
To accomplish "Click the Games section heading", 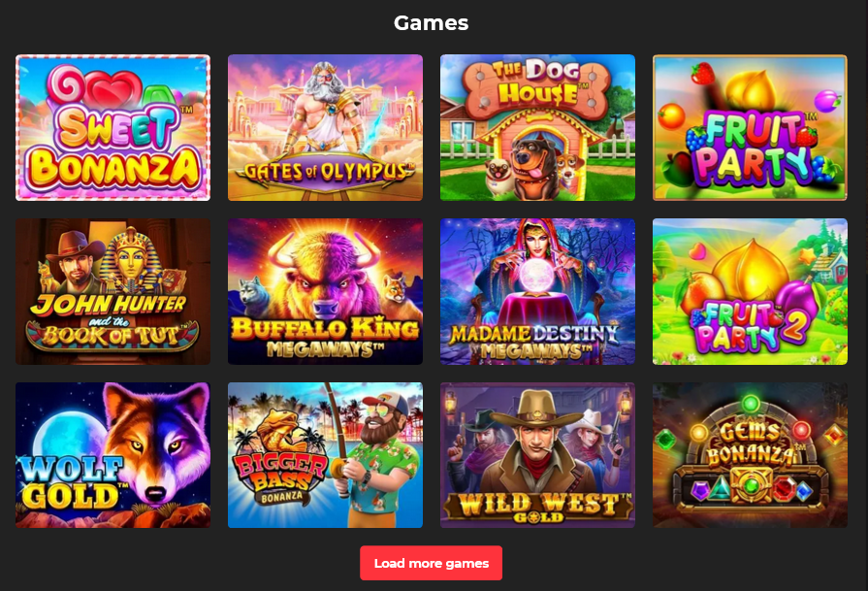I will coord(432,22).
